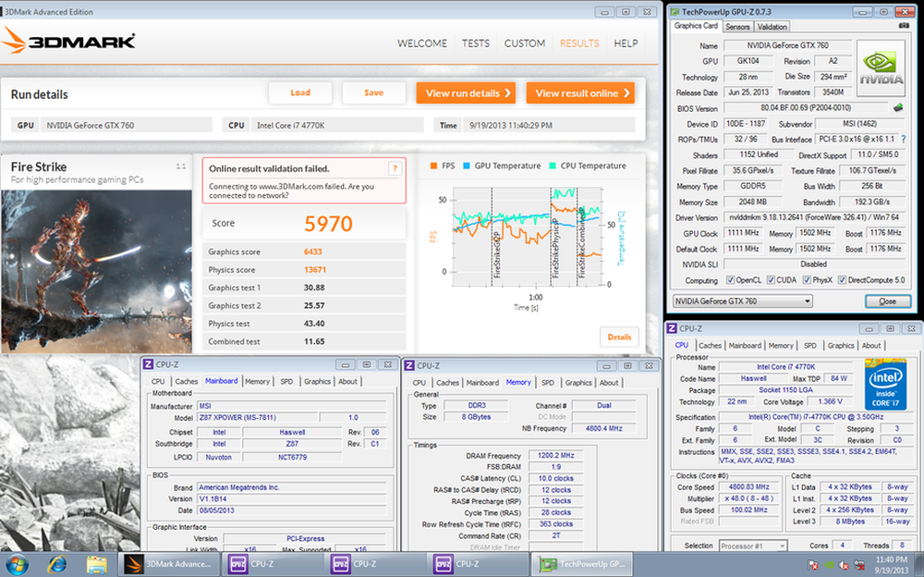This screenshot has height=577, width=924.
Task: Switch to the Sensors tab in GPU-Z
Action: click(737, 27)
